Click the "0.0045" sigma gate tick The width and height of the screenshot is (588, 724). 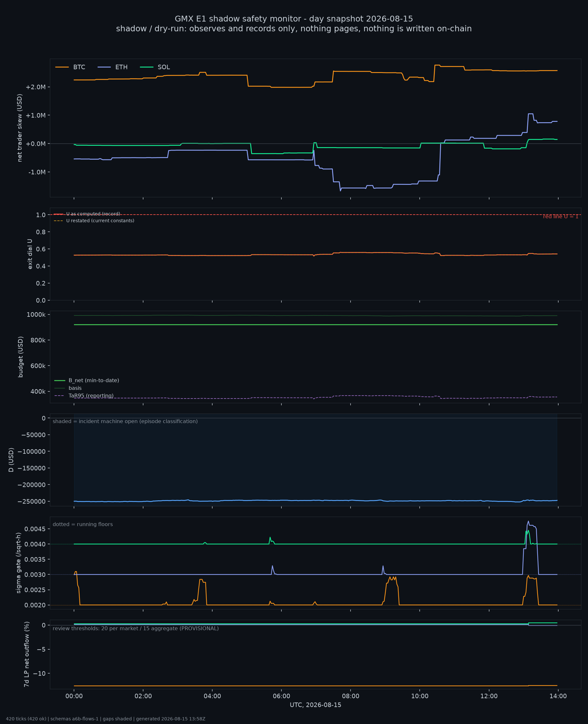tap(35, 529)
